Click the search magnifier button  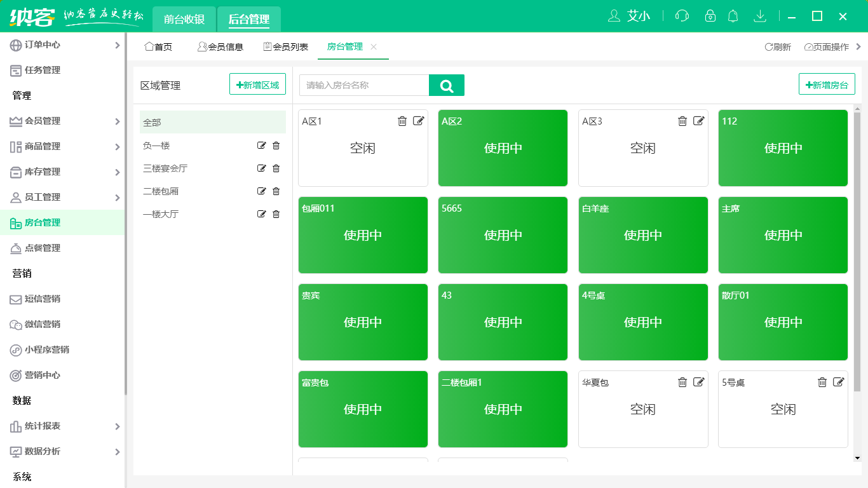point(447,85)
